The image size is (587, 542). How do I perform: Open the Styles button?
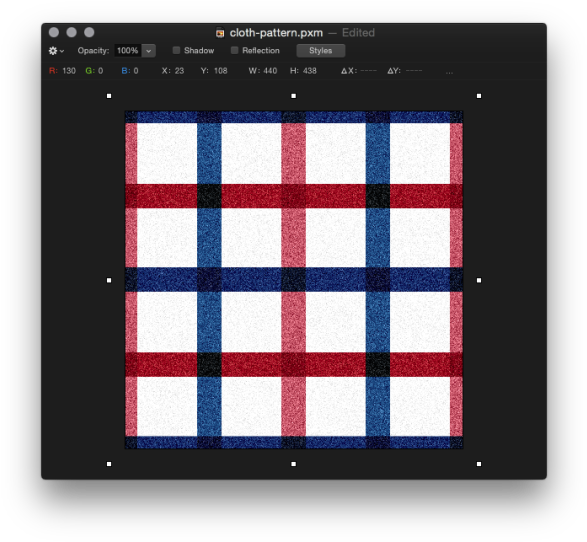click(321, 51)
